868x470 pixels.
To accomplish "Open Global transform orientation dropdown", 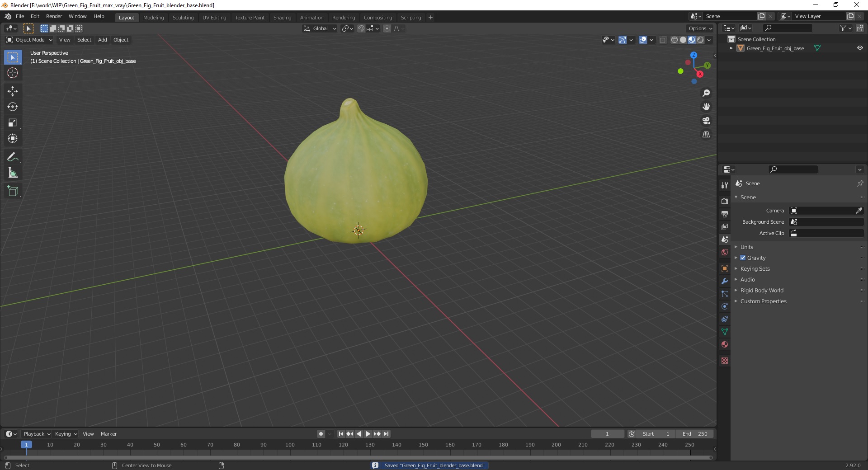I will point(320,28).
